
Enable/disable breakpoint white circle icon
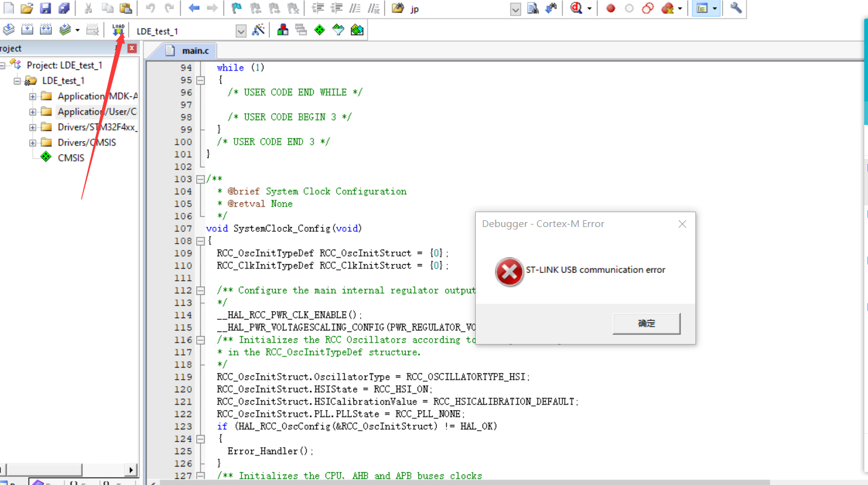pos(629,9)
